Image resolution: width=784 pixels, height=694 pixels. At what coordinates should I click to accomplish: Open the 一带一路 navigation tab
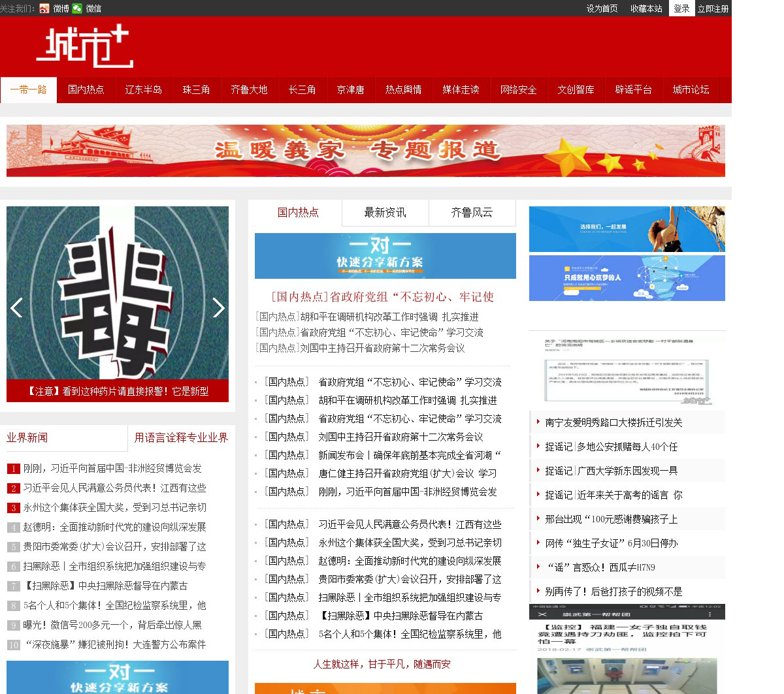(x=29, y=90)
